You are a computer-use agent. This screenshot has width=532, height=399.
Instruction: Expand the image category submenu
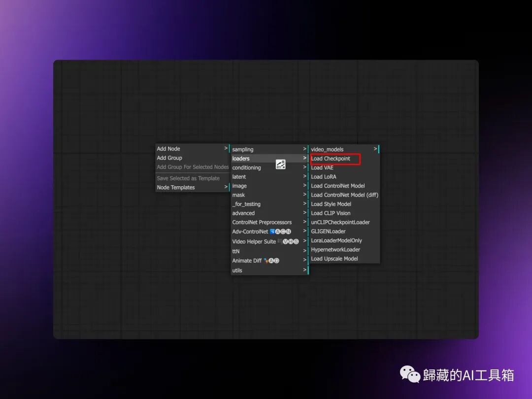[269, 186]
